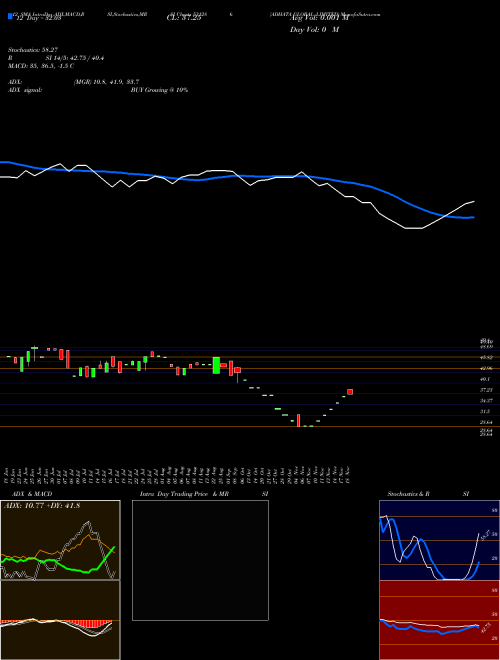This screenshot has width=500, height=660.
Task: Click the last red candlestick near 37.23
Action: (350, 392)
